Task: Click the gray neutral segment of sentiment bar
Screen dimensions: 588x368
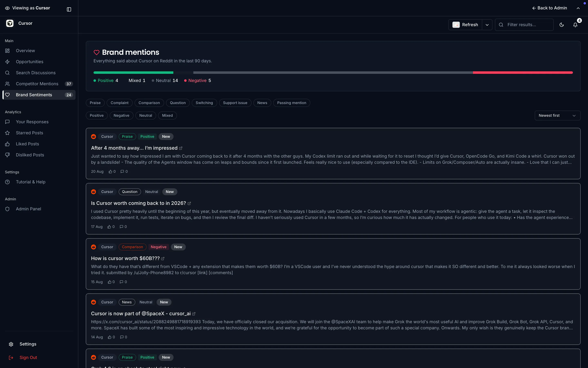Action: (x=333, y=73)
